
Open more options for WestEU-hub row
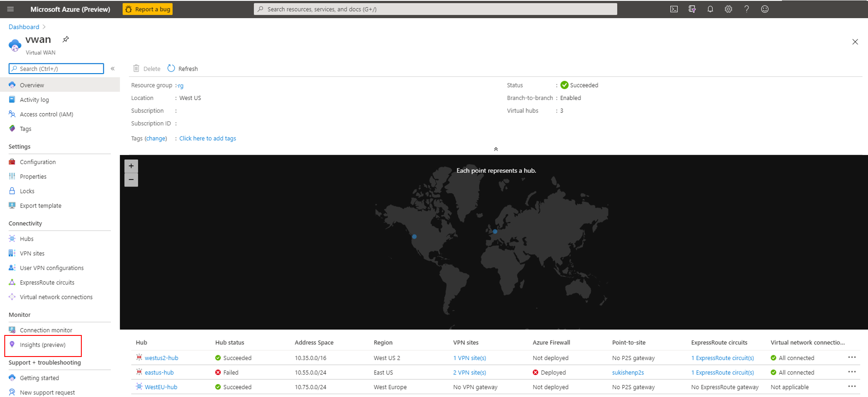(852, 387)
